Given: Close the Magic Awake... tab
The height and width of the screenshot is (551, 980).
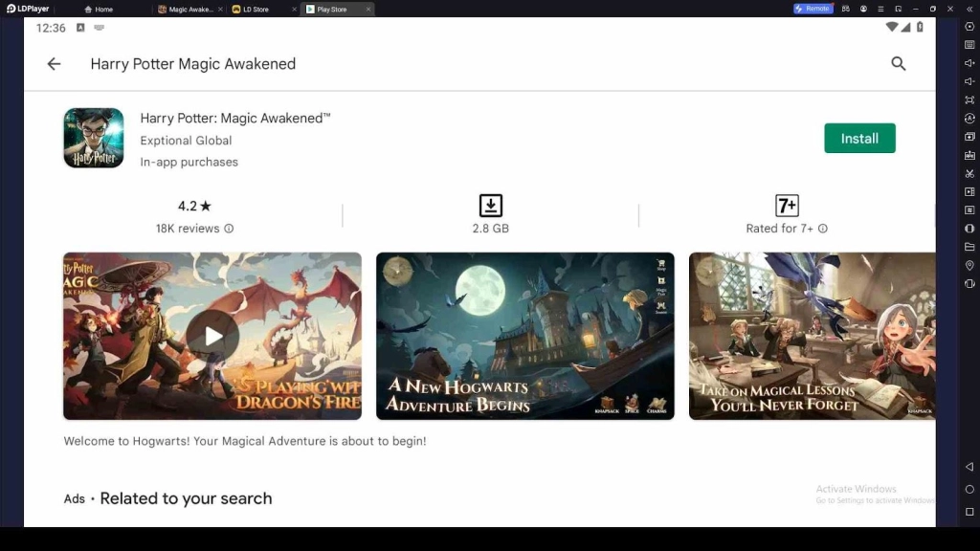Looking at the screenshot, I should tap(220, 10).
